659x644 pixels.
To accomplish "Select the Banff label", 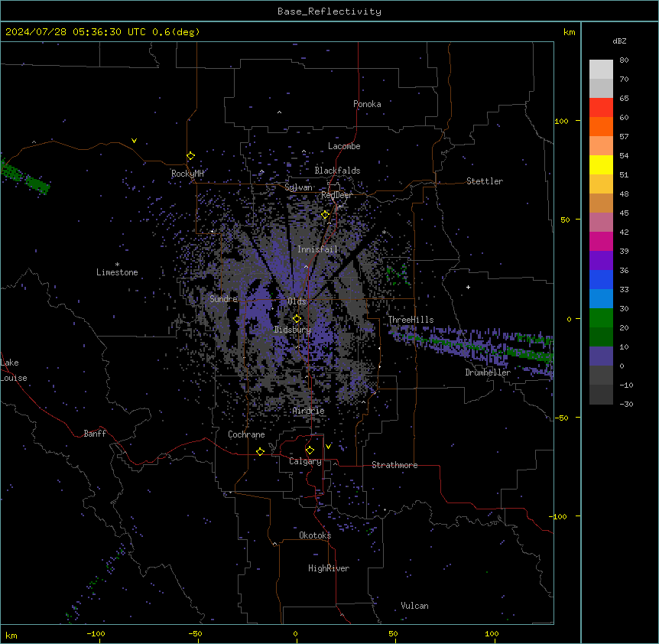I will click(x=95, y=434).
